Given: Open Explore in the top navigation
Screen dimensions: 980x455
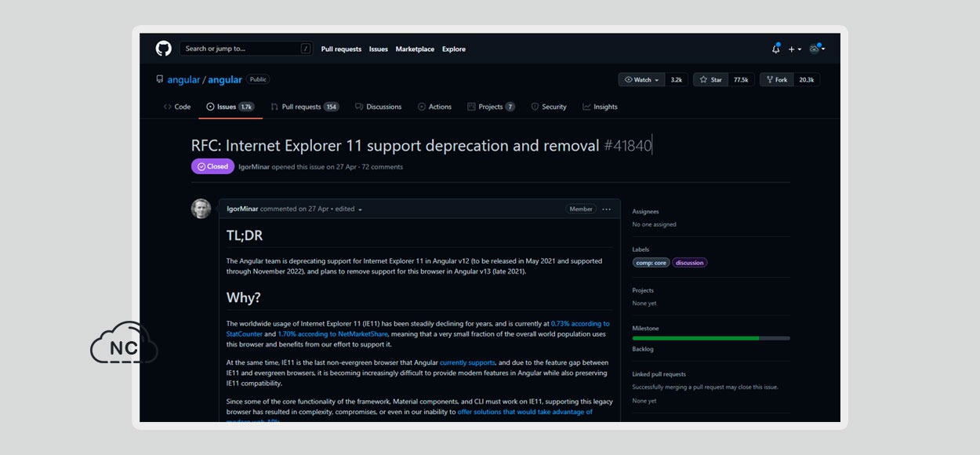Looking at the screenshot, I should click(x=454, y=49).
